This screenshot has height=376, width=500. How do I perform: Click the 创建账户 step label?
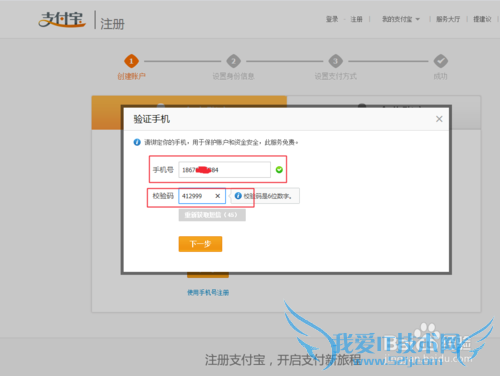tap(131, 76)
